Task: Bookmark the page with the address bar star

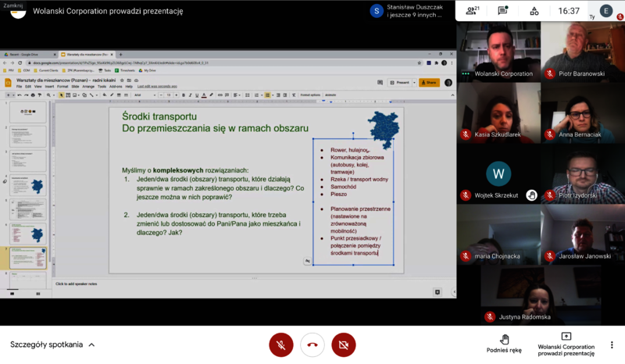Action: [x=420, y=62]
